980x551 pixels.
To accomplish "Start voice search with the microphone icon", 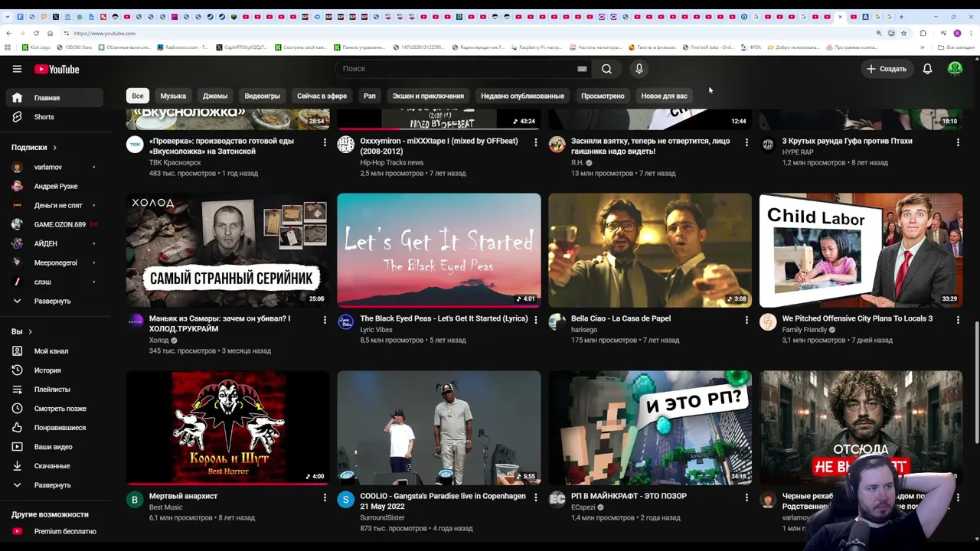I will pyautogui.click(x=639, y=69).
